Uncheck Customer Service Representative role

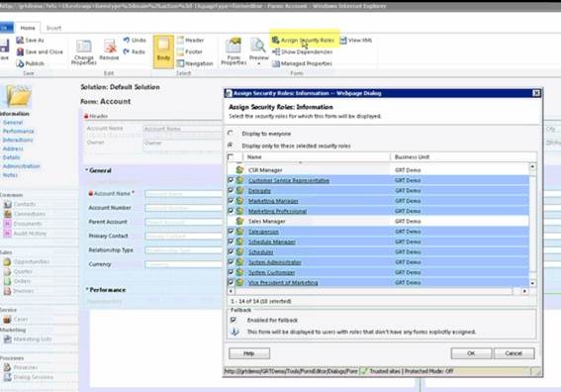pyautogui.click(x=231, y=180)
